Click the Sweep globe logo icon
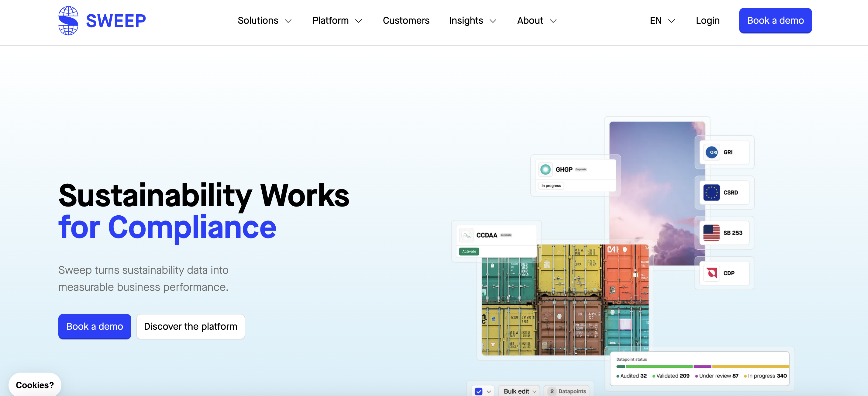 68,21
